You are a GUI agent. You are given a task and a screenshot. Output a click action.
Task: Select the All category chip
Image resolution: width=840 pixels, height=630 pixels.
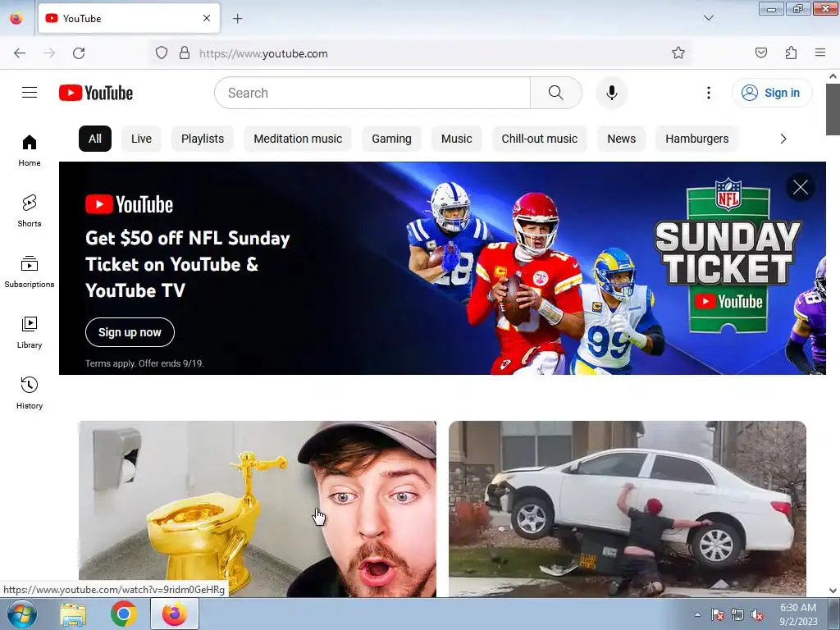tap(95, 139)
